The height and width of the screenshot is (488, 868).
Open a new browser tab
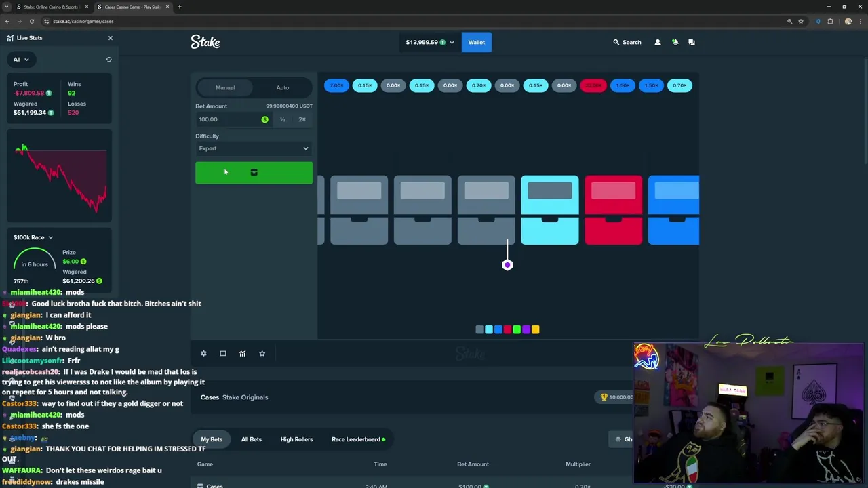180,7
